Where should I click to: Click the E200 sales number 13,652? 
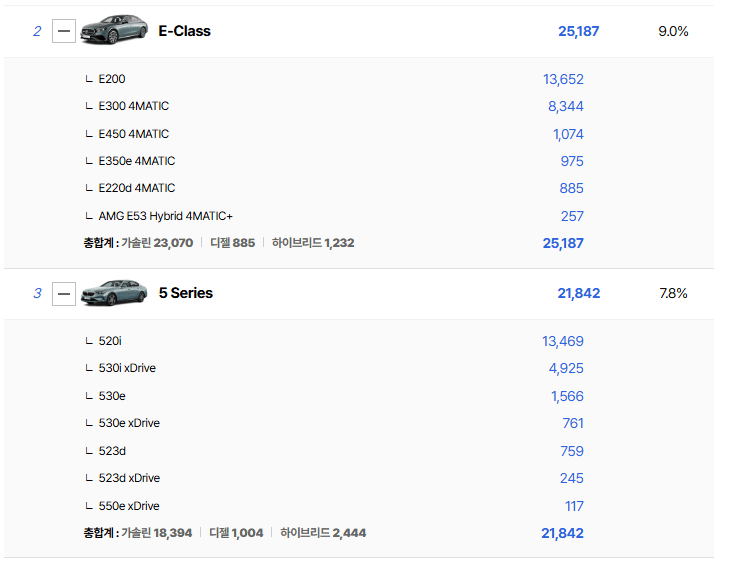point(563,79)
